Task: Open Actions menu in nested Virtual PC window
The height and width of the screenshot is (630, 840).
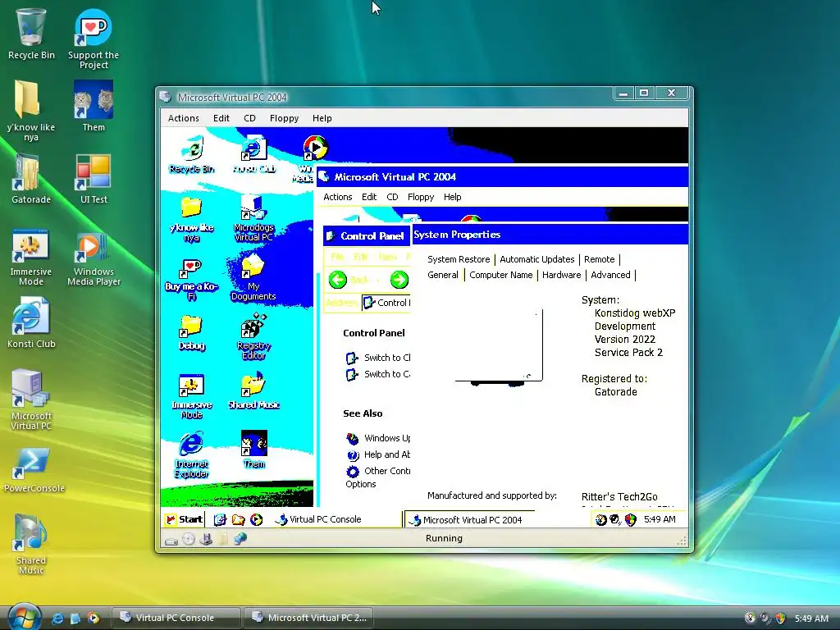Action: (337, 197)
